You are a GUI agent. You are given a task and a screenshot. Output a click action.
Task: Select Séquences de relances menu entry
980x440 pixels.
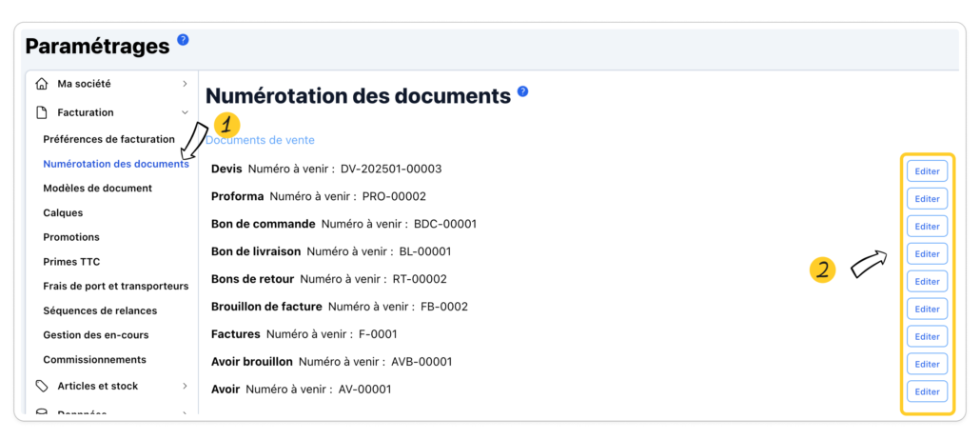point(100,310)
